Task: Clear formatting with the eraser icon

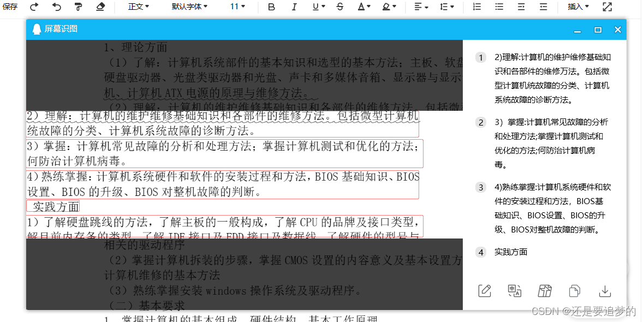Action: coord(100,7)
